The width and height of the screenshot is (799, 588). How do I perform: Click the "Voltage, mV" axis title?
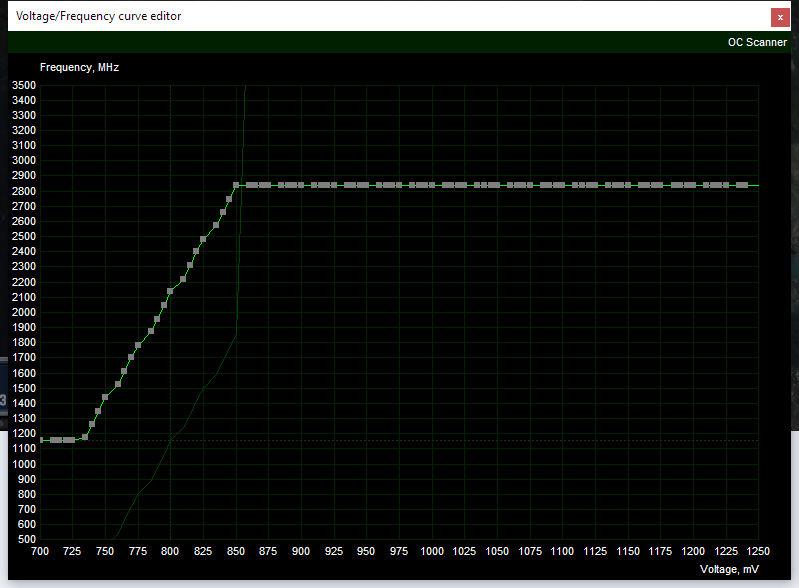[x=729, y=569]
